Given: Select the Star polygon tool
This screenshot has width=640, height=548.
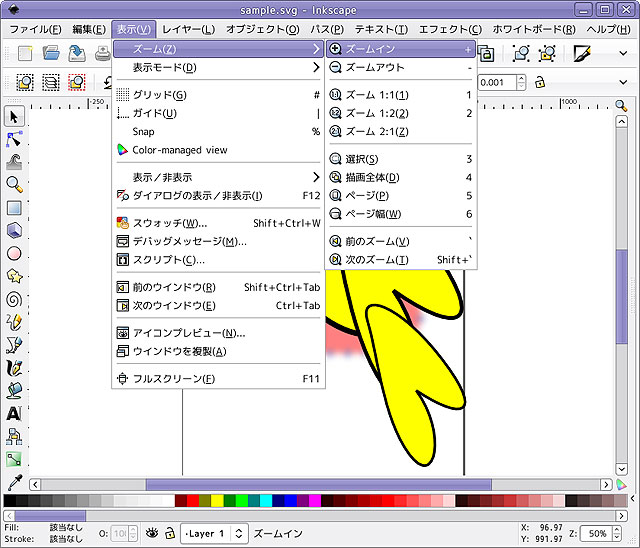Looking at the screenshot, I should (x=14, y=276).
